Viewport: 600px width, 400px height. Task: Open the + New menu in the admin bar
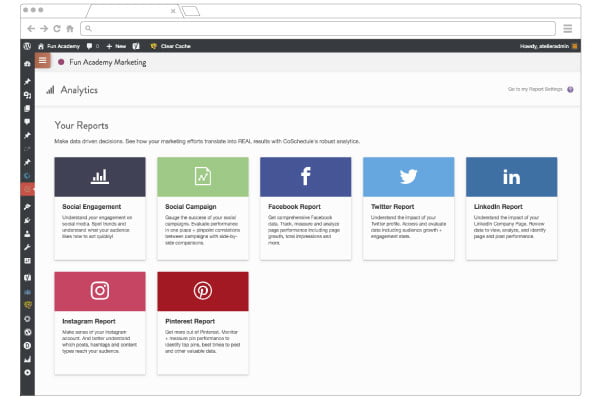[116, 46]
